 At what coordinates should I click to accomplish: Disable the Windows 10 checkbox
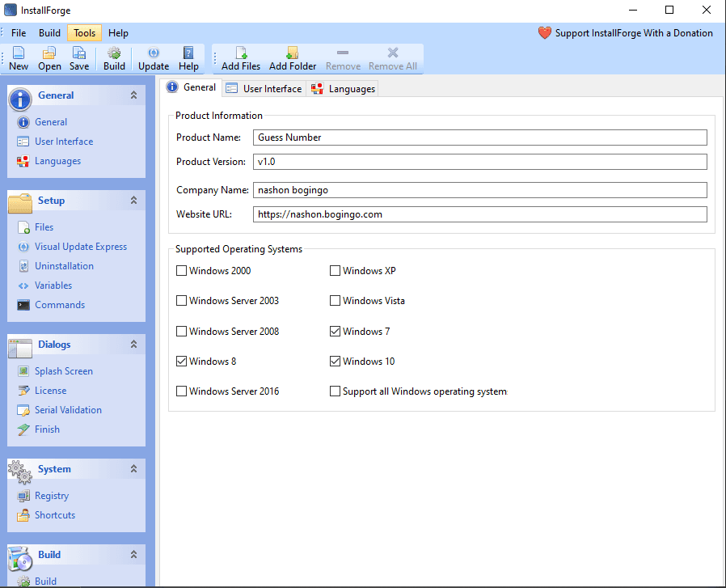point(335,361)
